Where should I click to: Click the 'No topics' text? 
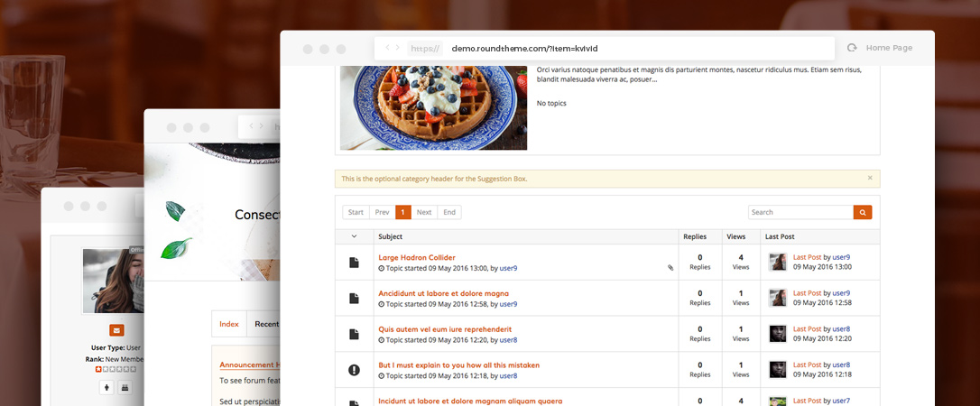[551, 103]
